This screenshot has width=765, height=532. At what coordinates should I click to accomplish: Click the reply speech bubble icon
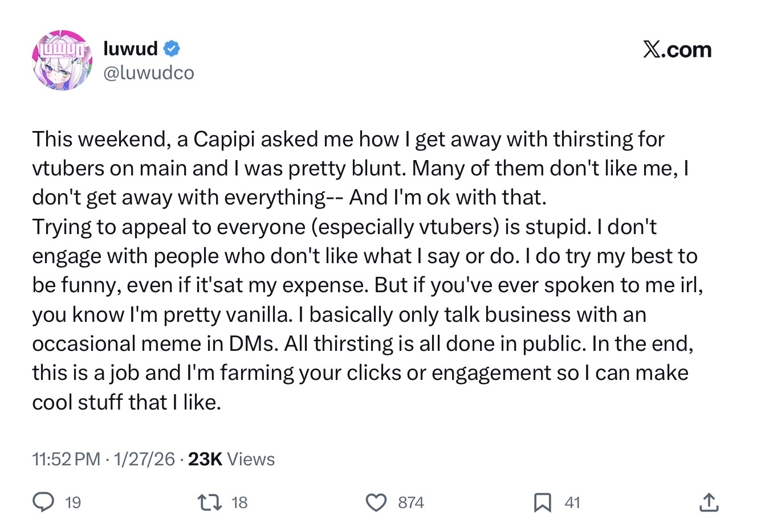pos(43,502)
